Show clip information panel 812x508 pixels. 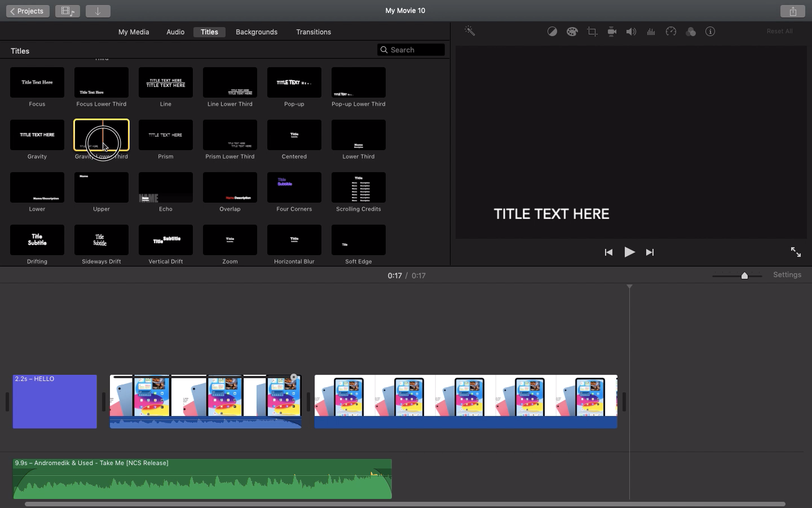[710, 32]
